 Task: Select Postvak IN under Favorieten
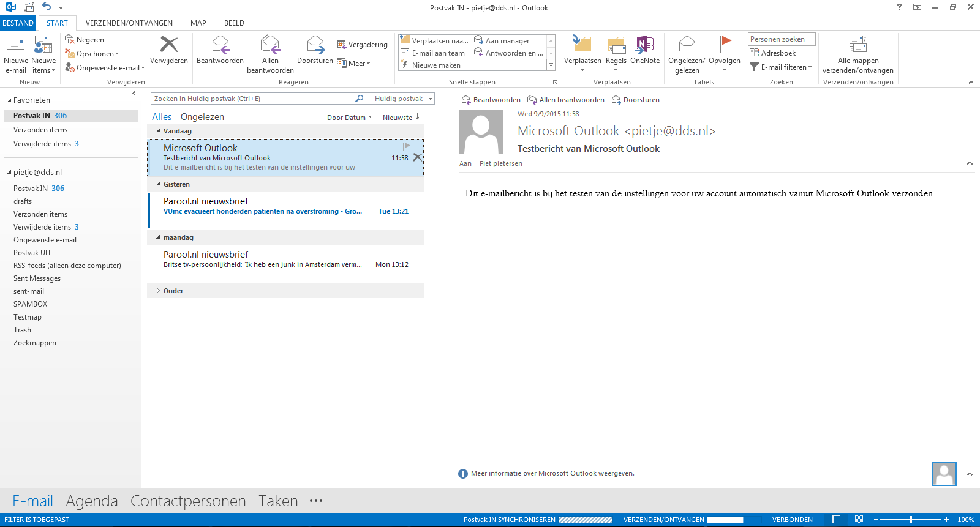pos(71,116)
